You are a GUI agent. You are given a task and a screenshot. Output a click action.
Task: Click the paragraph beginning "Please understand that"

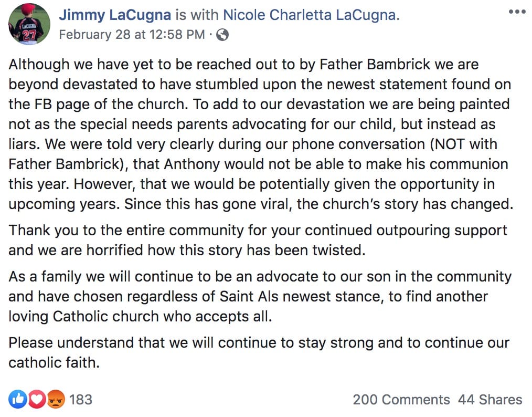coord(259,352)
